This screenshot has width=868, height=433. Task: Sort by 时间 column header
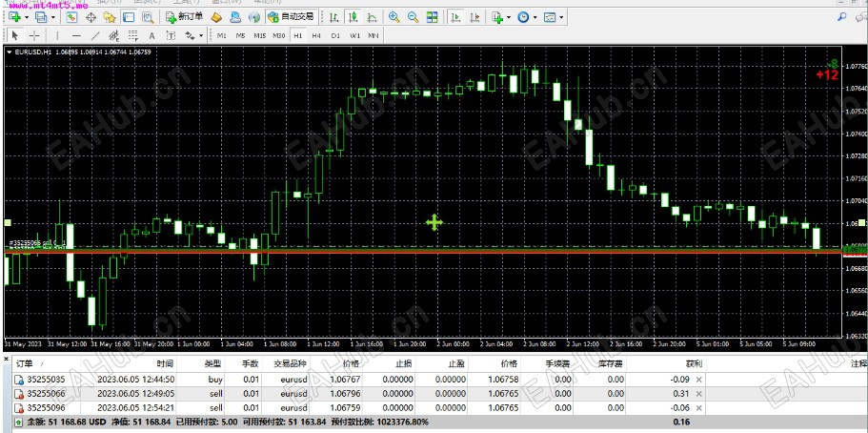click(165, 364)
